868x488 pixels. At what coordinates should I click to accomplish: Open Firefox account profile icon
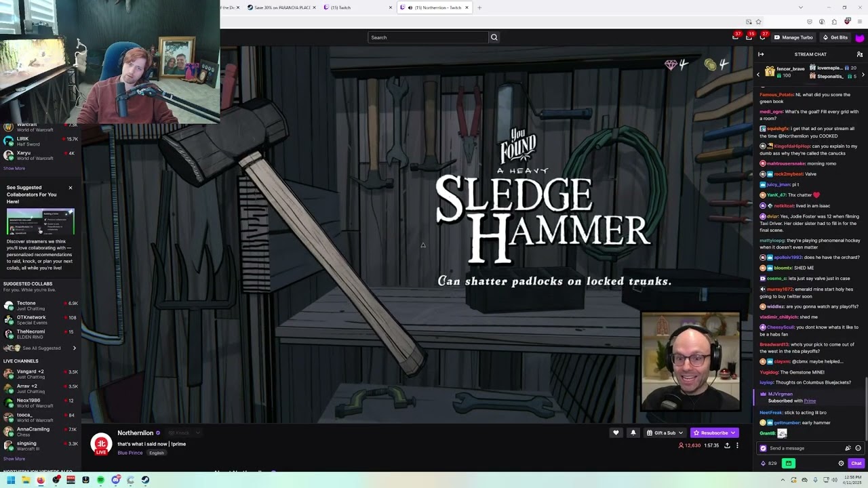pos(822,22)
